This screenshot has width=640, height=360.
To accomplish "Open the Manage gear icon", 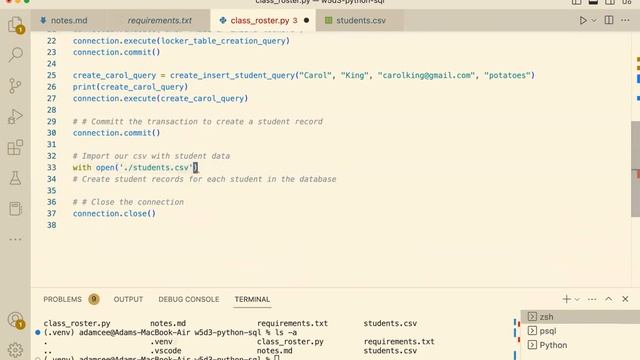I will click(x=16, y=350).
